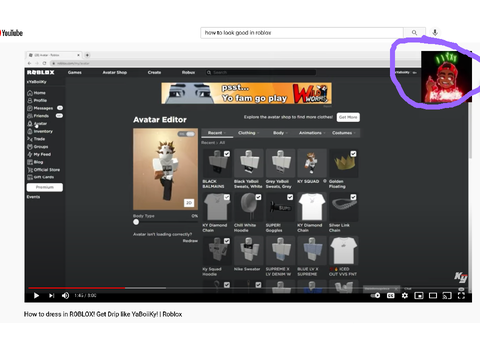
Task: Open the YouTube home logo
Action: 11,33
